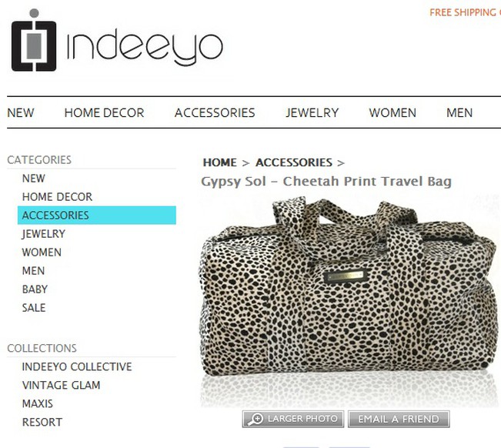This screenshot has height=448, width=501.
Task: Open the Resort collection link
Action: click(x=42, y=422)
